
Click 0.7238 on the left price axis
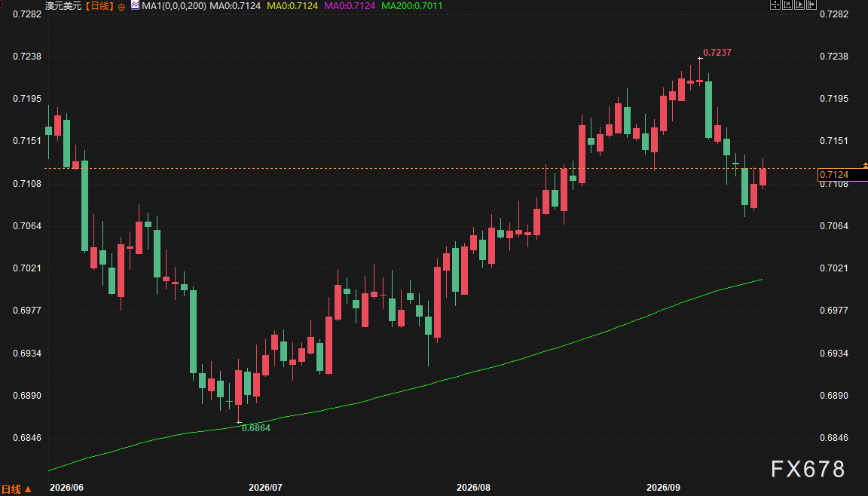tap(27, 57)
